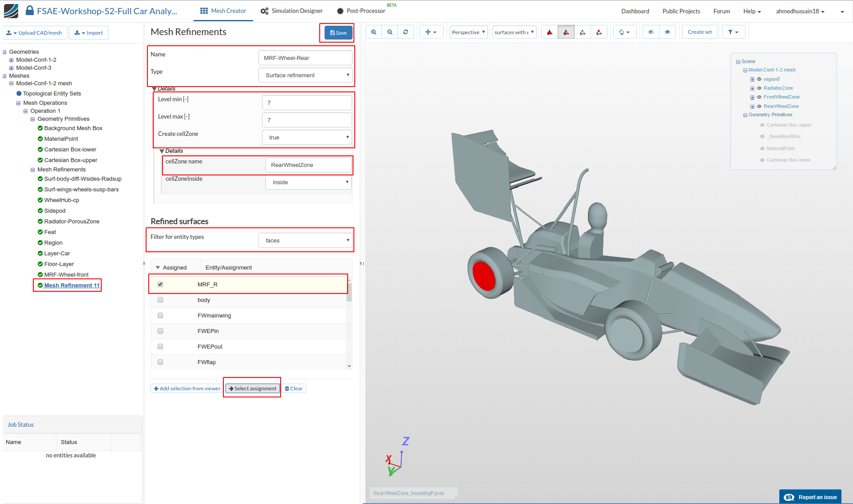This screenshot has width=853, height=504.
Task: Open the viewer filter funnel menu
Action: (x=733, y=32)
